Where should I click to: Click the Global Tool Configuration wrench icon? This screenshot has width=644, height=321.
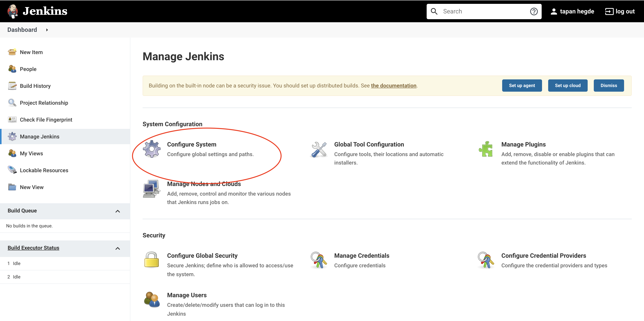pyautogui.click(x=319, y=149)
